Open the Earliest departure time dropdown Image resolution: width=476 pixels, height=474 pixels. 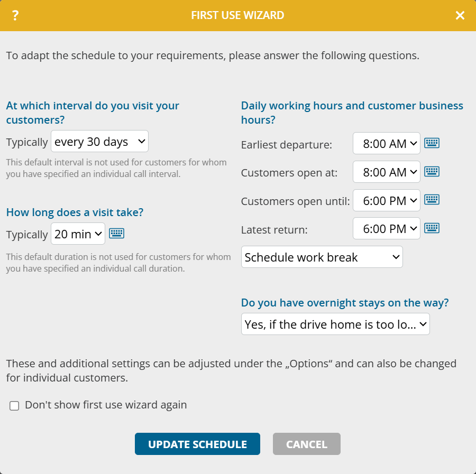point(386,143)
